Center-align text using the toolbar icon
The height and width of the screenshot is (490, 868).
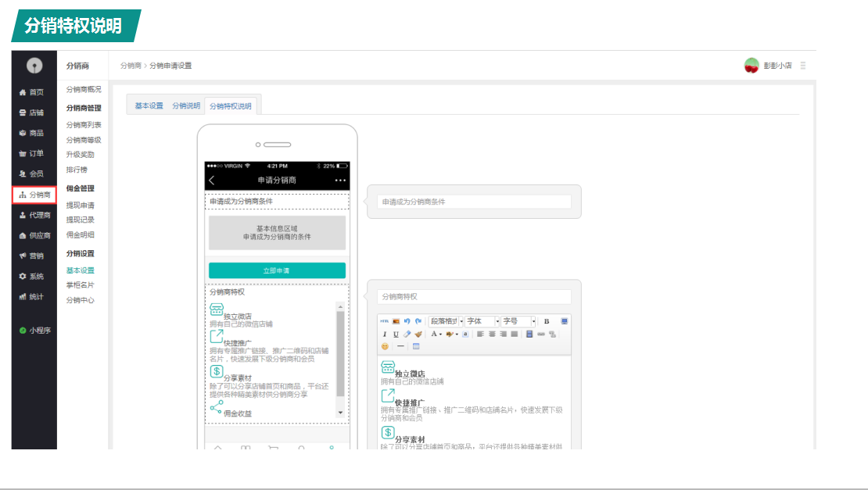(x=492, y=334)
